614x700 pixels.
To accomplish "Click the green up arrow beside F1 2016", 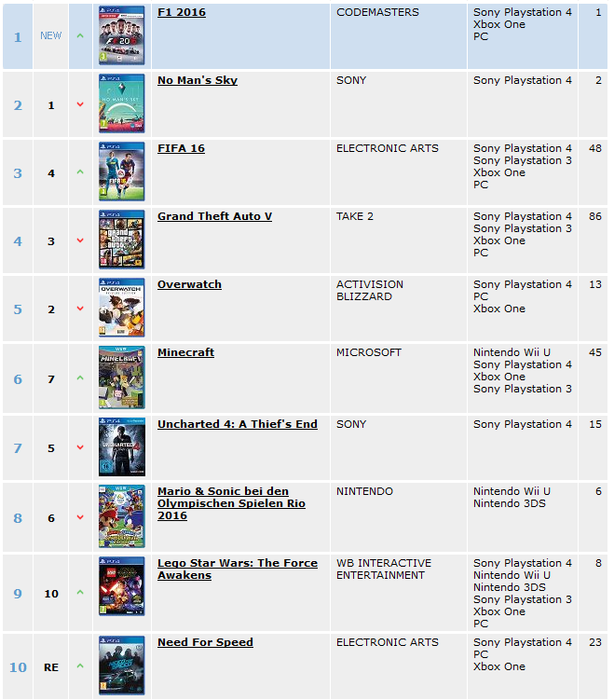I will pos(80,35).
